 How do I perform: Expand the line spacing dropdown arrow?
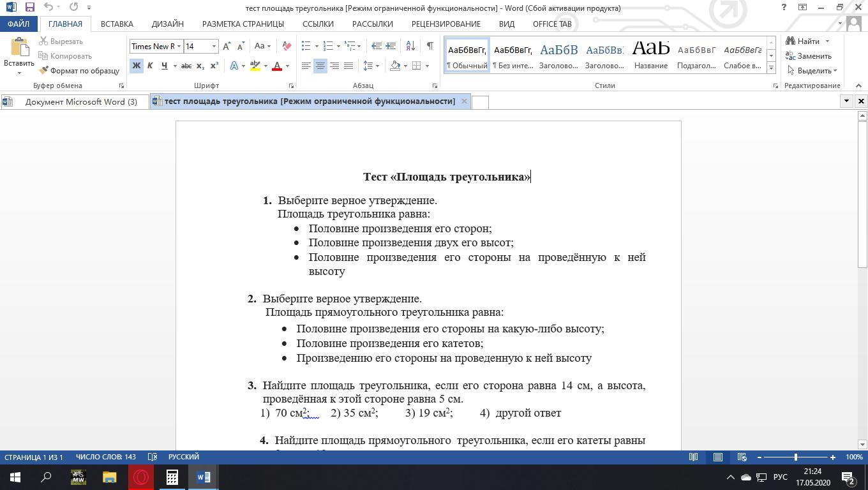(377, 66)
